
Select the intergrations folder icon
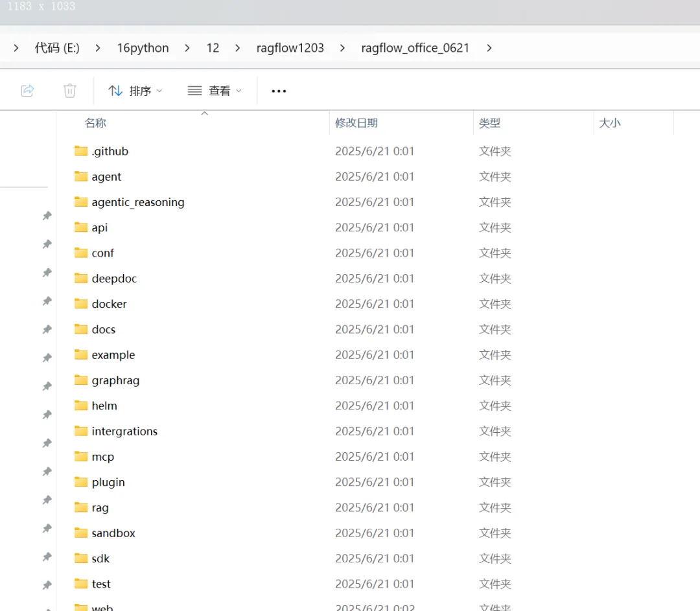click(x=81, y=431)
